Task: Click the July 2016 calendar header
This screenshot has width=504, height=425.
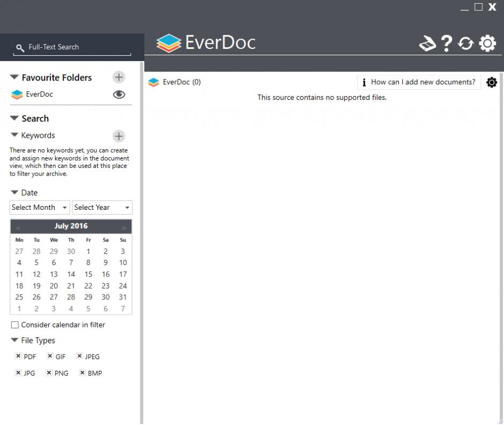Action: 71,226
